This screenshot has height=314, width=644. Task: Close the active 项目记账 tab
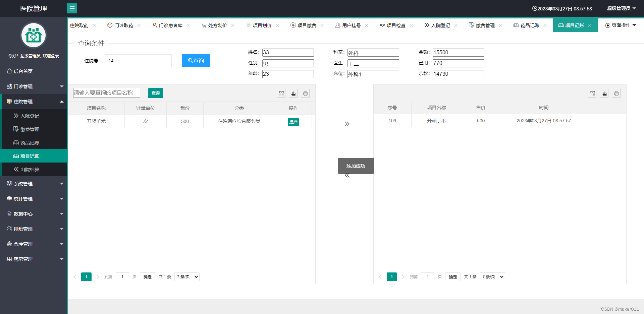[x=590, y=25]
